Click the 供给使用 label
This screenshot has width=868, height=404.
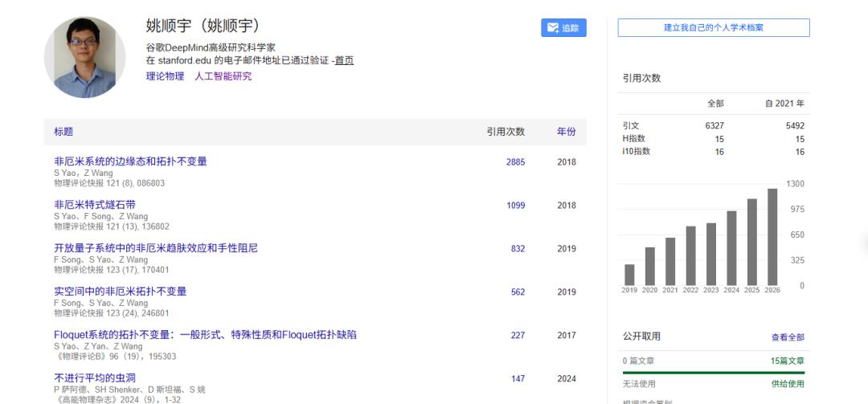click(x=788, y=384)
